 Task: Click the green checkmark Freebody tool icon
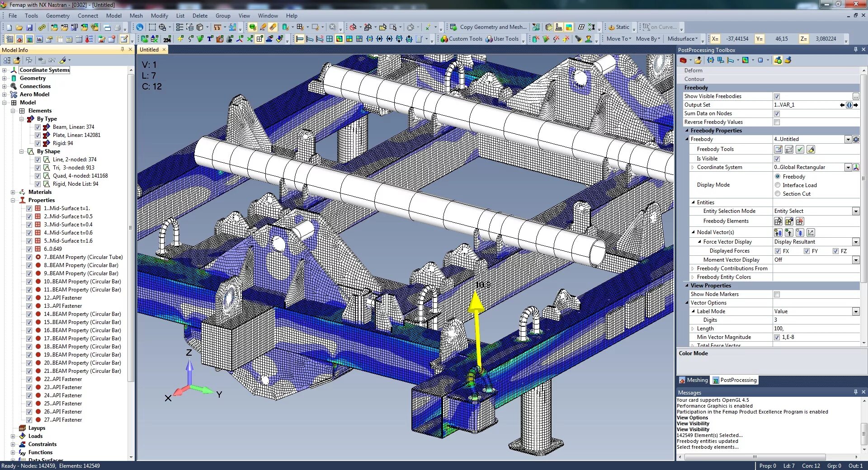click(x=800, y=149)
